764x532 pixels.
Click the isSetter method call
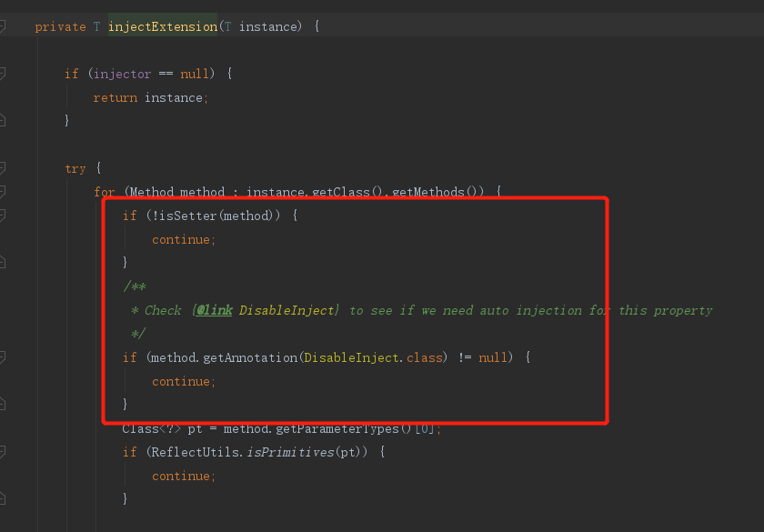188,216
